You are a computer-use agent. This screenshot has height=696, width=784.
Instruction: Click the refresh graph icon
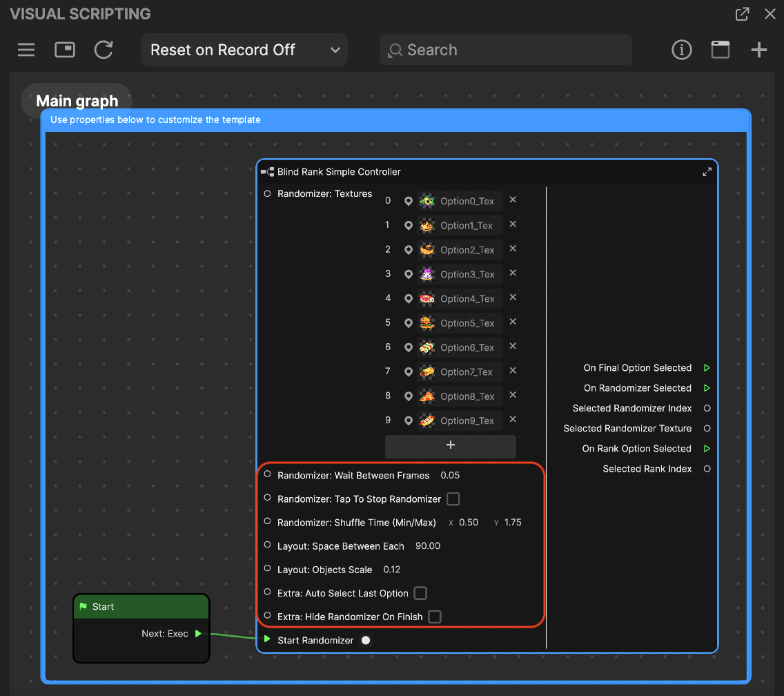pos(104,50)
